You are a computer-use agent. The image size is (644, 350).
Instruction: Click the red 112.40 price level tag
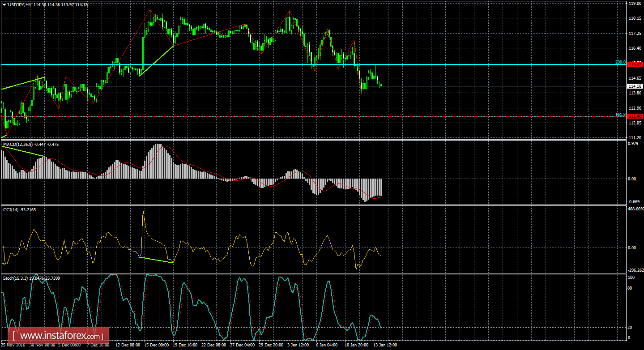point(635,116)
